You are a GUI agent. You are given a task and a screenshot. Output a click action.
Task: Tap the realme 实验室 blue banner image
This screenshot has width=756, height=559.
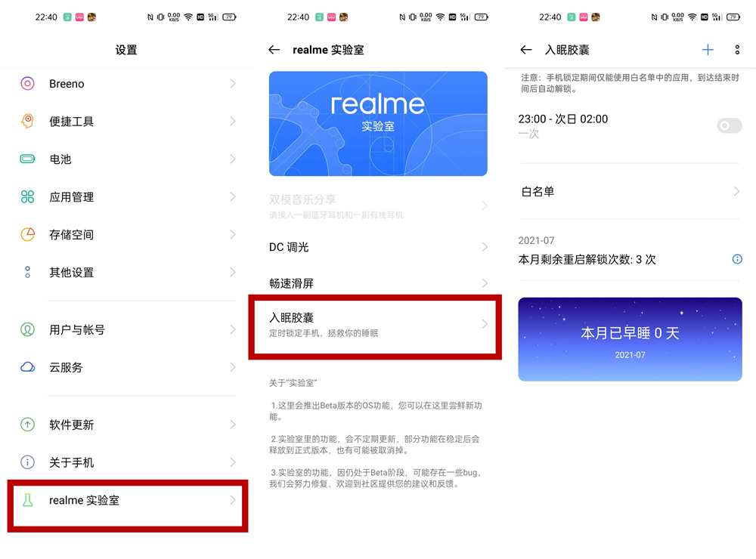coord(378,124)
